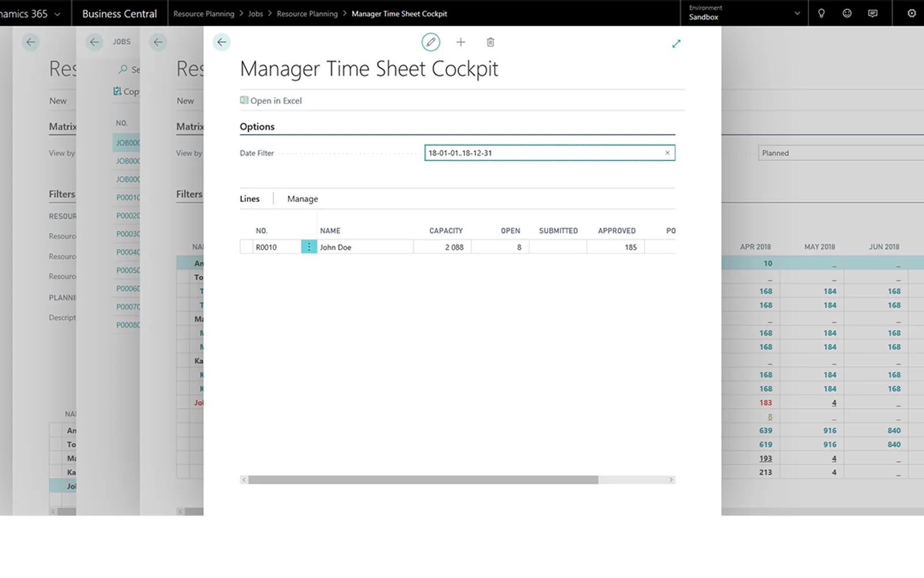The image size is (924, 578).
Task: Click the APPROVED column header
Action: coord(617,231)
